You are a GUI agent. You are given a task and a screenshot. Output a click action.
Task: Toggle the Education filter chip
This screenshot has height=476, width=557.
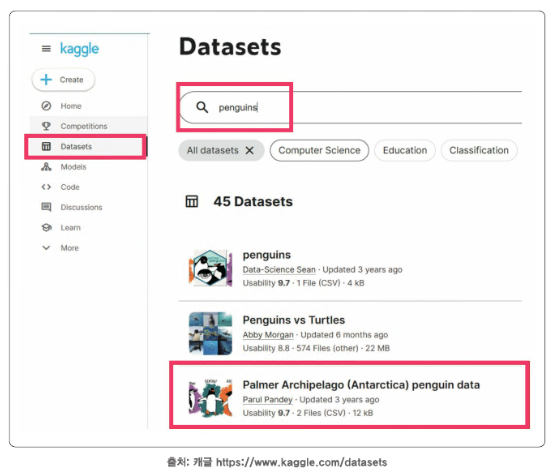(405, 150)
